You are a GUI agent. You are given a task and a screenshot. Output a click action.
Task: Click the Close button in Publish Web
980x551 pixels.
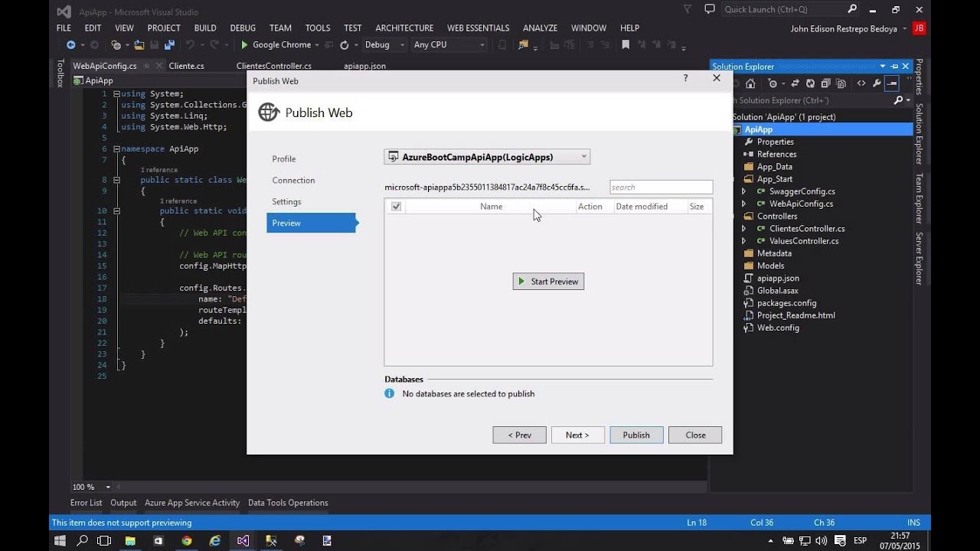click(x=695, y=435)
